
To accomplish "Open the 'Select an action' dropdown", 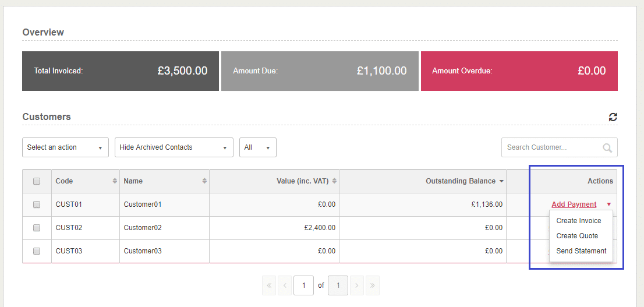I will (65, 147).
